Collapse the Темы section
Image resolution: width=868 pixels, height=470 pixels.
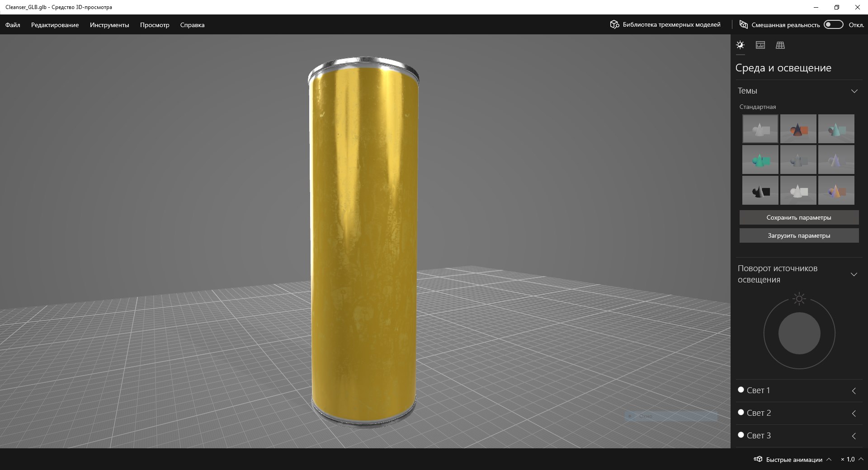click(x=854, y=91)
